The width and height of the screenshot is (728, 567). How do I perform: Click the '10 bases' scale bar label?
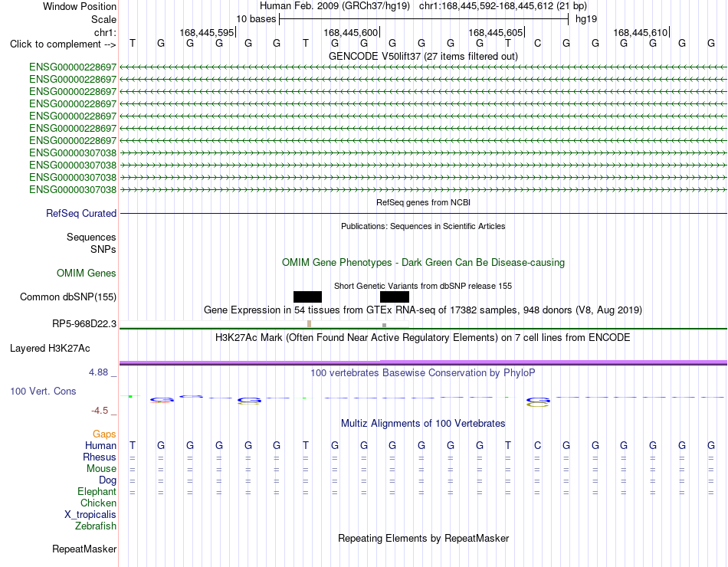tap(256, 19)
